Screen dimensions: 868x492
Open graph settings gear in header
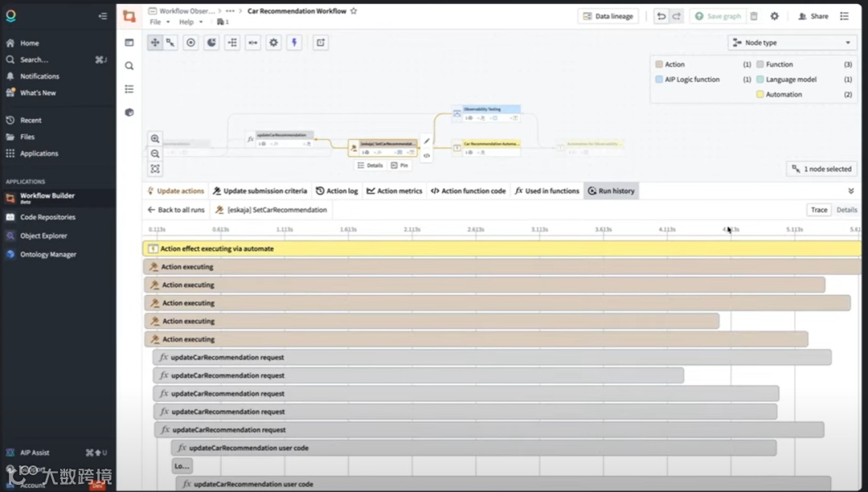[x=775, y=16]
